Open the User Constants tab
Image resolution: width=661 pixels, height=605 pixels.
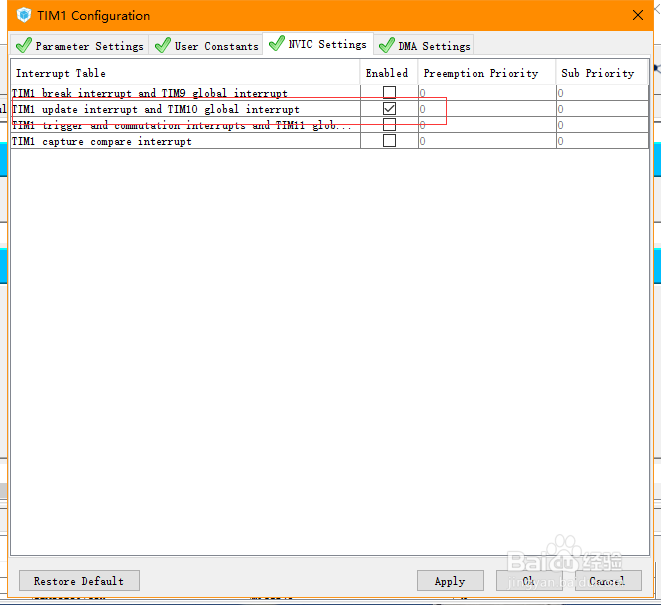tap(206, 46)
